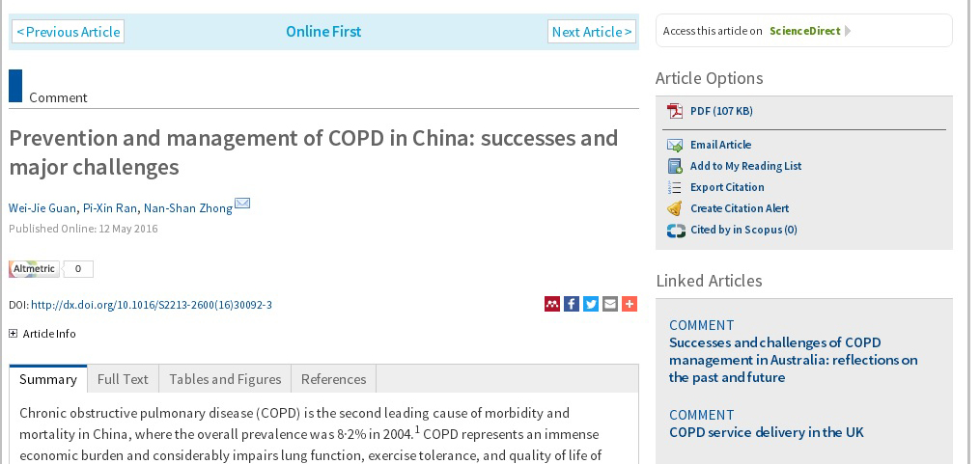Click the Export Citation list icon
980x464 pixels.
tap(674, 187)
